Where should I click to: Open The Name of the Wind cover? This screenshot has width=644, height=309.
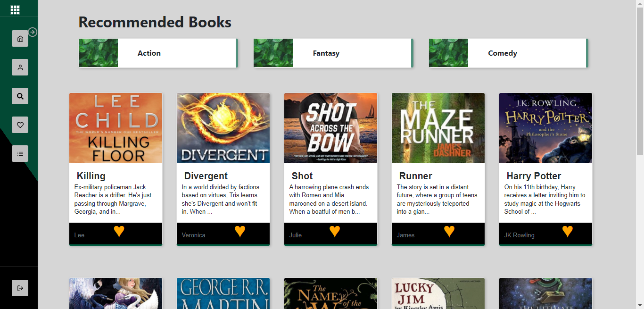(331, 293)
